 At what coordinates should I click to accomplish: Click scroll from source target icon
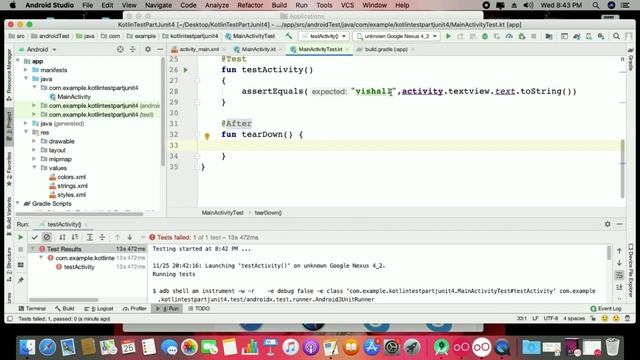click(x=120, y=49)
